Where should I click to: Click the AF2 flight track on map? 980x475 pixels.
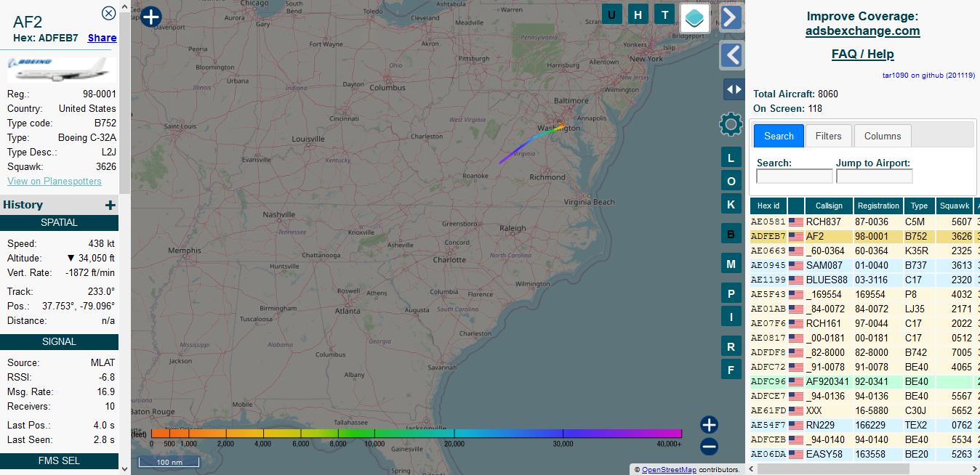[531, 142]
